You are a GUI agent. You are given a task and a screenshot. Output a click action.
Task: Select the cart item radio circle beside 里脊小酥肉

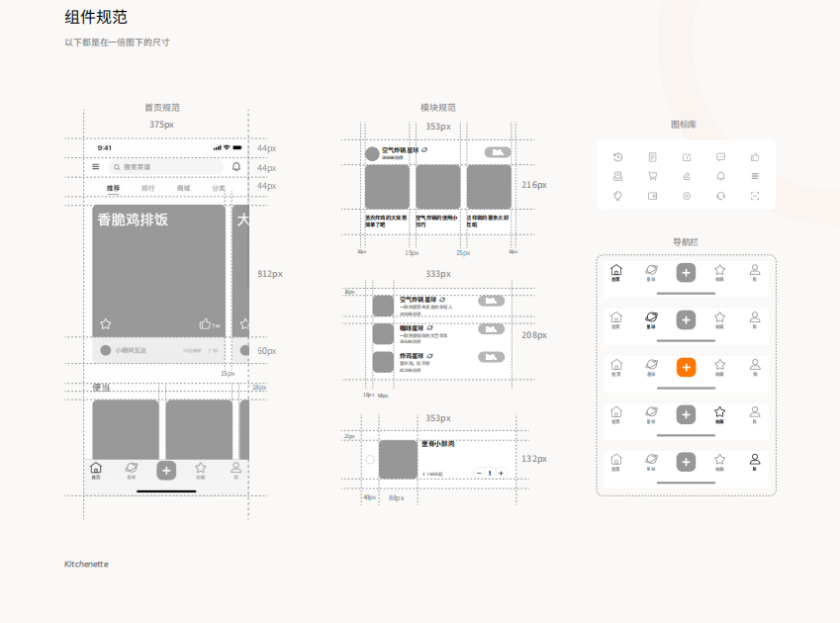[370, 460]
